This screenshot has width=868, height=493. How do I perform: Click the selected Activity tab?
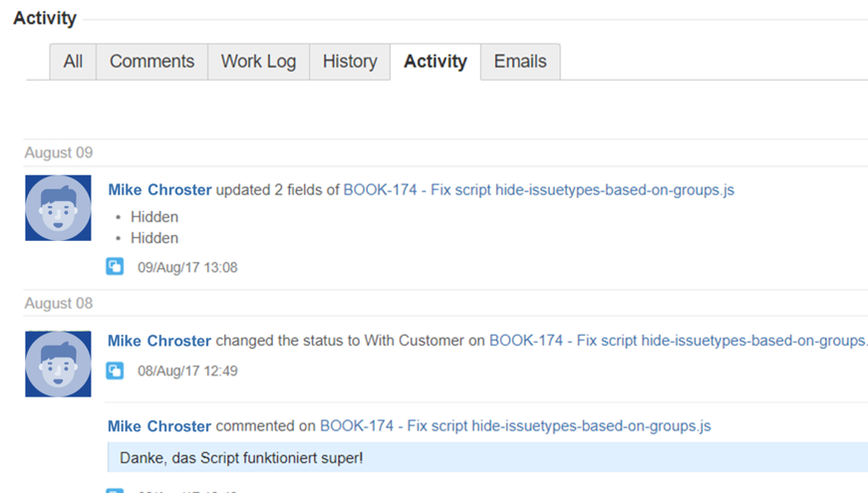click(x=434, y=62)
